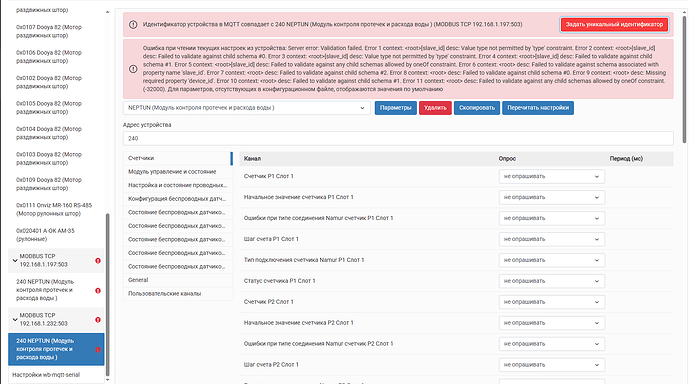Collapse the MODBUS TCP 192.168.1.232:503 port
The image size is (690, 384).
coord(15,319)
